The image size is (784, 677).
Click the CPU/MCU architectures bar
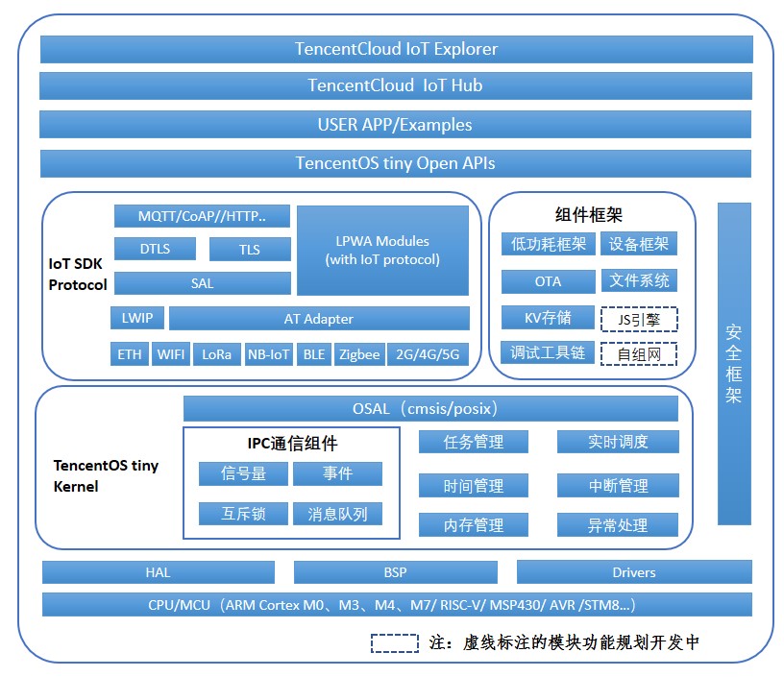397,605
